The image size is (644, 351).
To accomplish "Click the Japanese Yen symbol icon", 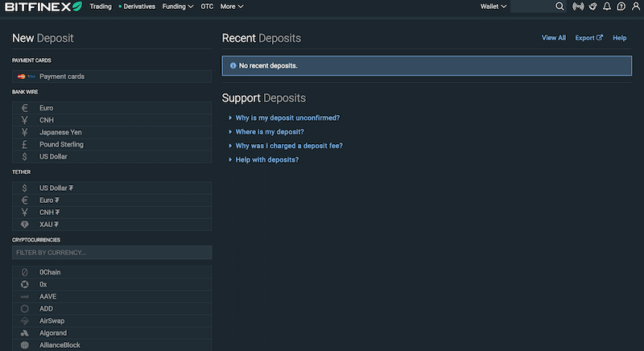I will pos(25,132).
